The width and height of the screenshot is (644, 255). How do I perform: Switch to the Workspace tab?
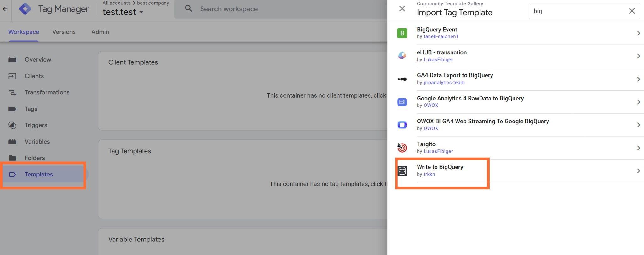tap(24, 32)
